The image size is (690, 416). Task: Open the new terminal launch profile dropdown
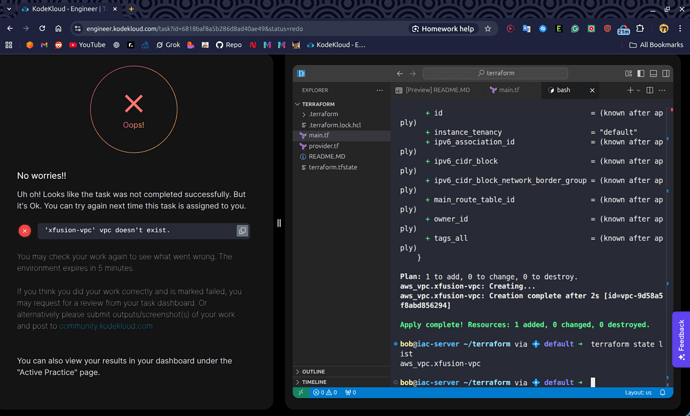coord(639,90)
